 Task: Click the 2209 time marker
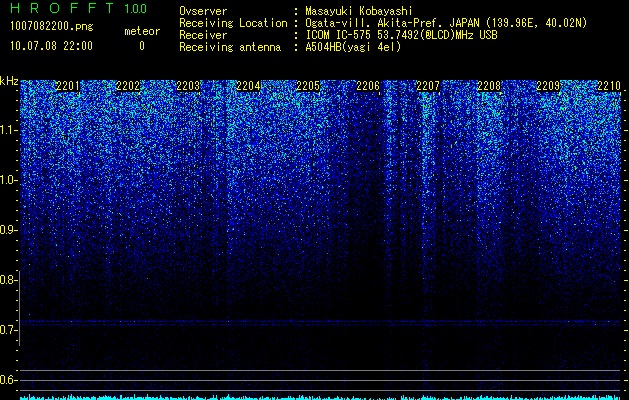tap(548, 86)
